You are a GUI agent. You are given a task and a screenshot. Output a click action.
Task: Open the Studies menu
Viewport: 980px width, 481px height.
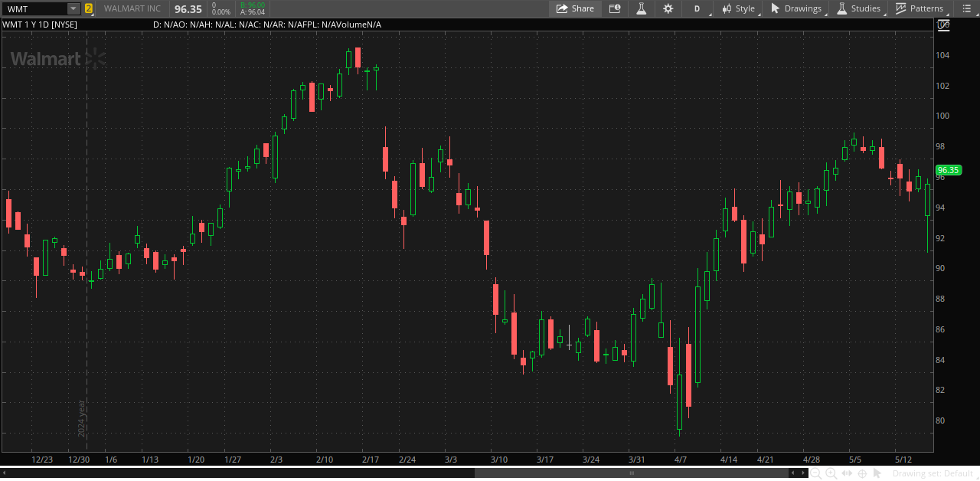[x=858, y=8]
